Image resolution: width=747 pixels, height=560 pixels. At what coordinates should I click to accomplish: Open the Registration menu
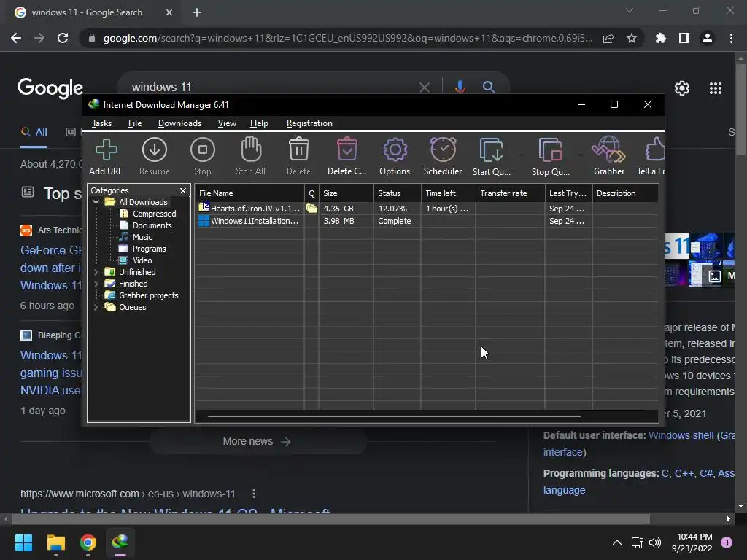point(309,123)
